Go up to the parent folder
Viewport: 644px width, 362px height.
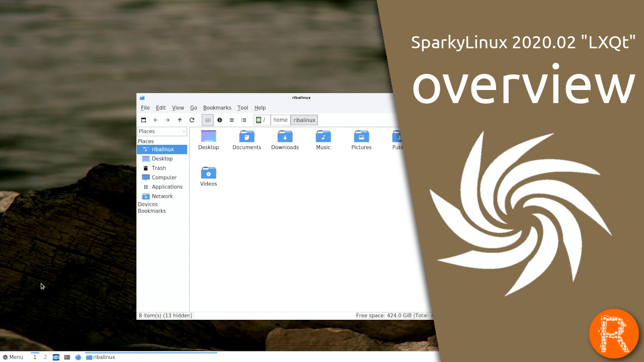[180, 120]
